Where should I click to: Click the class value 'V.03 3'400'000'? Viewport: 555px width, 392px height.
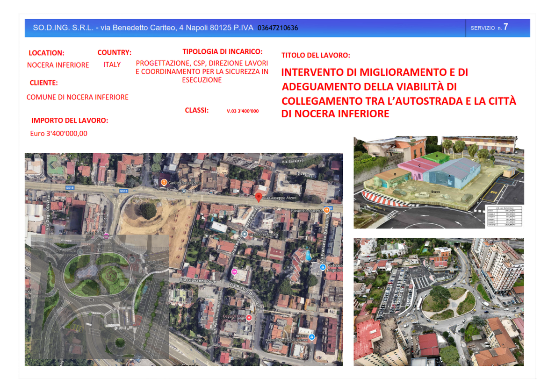[243, 111]
